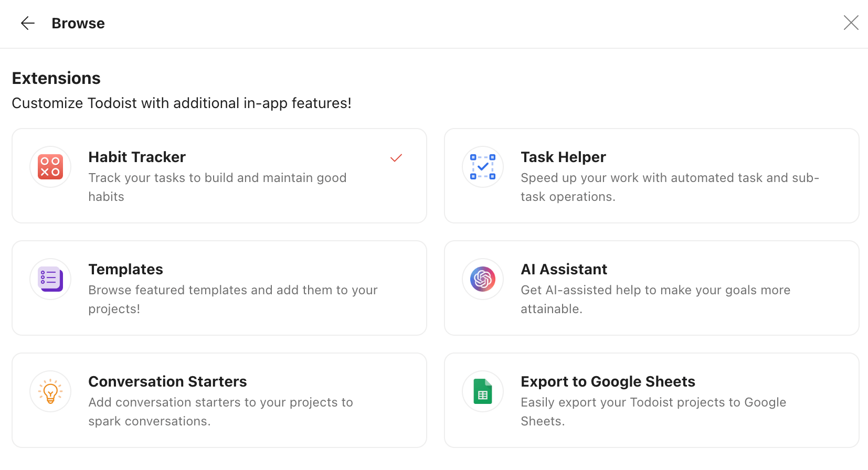Open the Export to Google Sheets title
Image resolution: width=868 pixels, height=470 pixels.
[608, 381]
